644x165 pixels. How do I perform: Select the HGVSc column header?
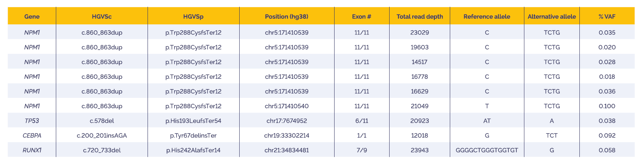102,16
